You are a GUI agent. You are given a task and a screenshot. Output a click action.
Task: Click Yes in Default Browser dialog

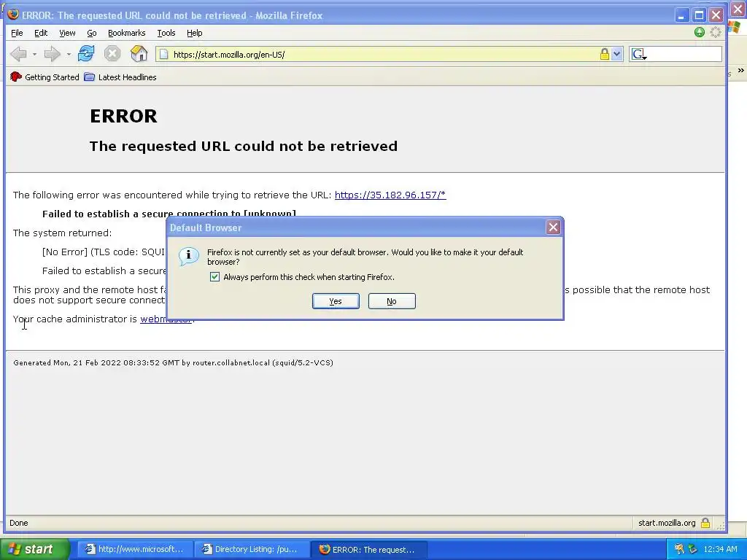336,301
